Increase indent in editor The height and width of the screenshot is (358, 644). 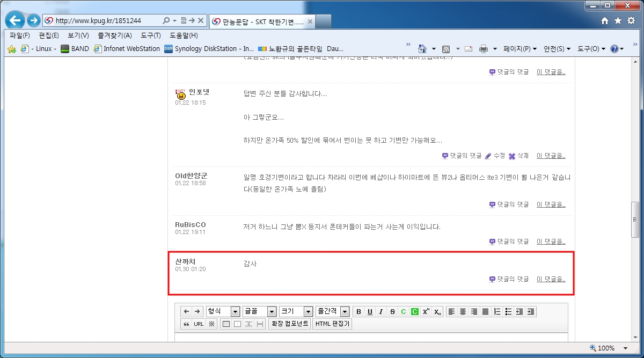pyautogui.click(x=531, y=311)
